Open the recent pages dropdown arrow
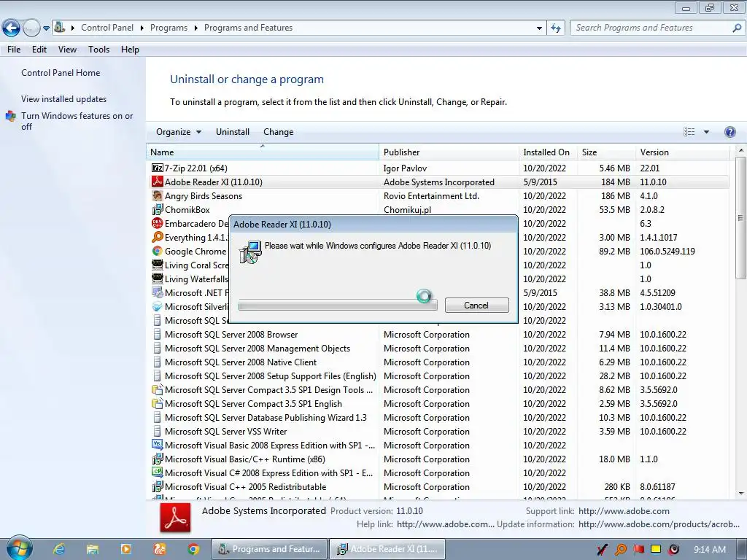 coord(46,28)
